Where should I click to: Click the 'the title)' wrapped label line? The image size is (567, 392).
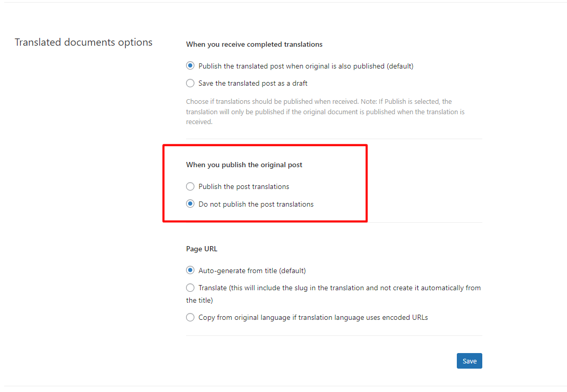(x=199, y=300)
